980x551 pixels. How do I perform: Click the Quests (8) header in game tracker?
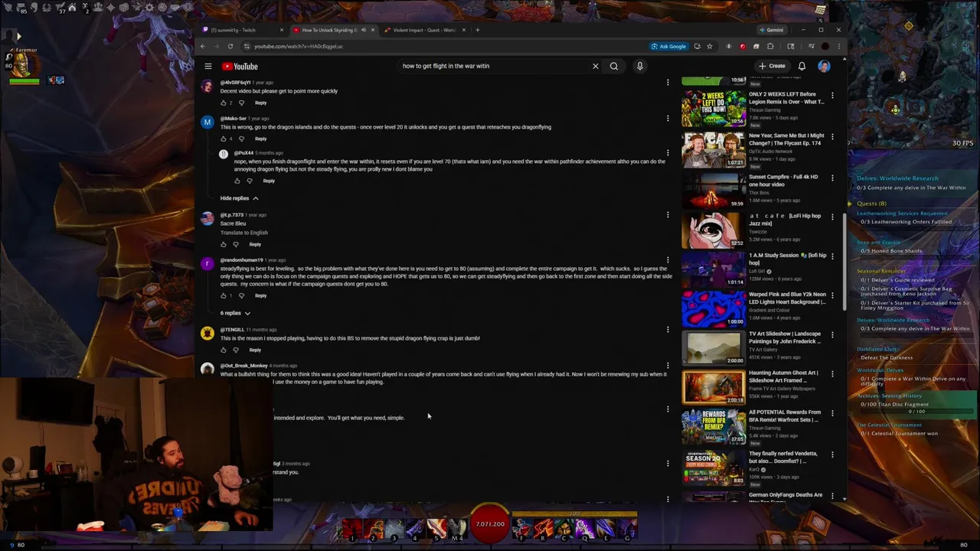coord(872,204)
